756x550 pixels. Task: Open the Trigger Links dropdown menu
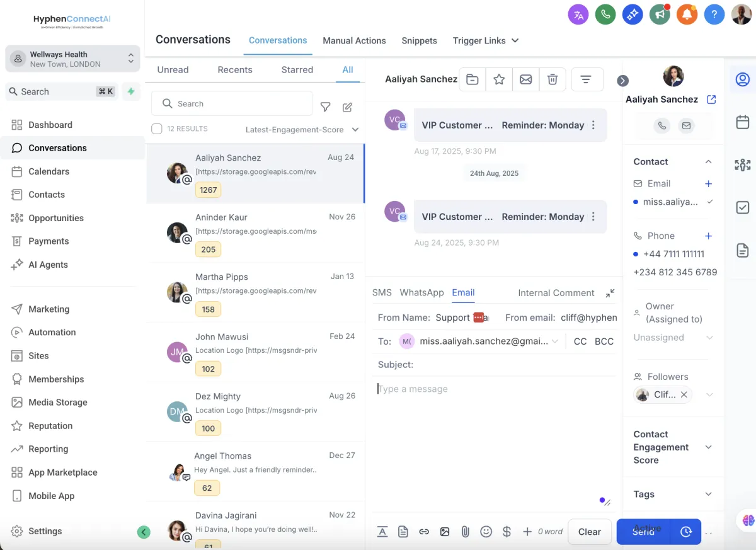tap(486, 41)
